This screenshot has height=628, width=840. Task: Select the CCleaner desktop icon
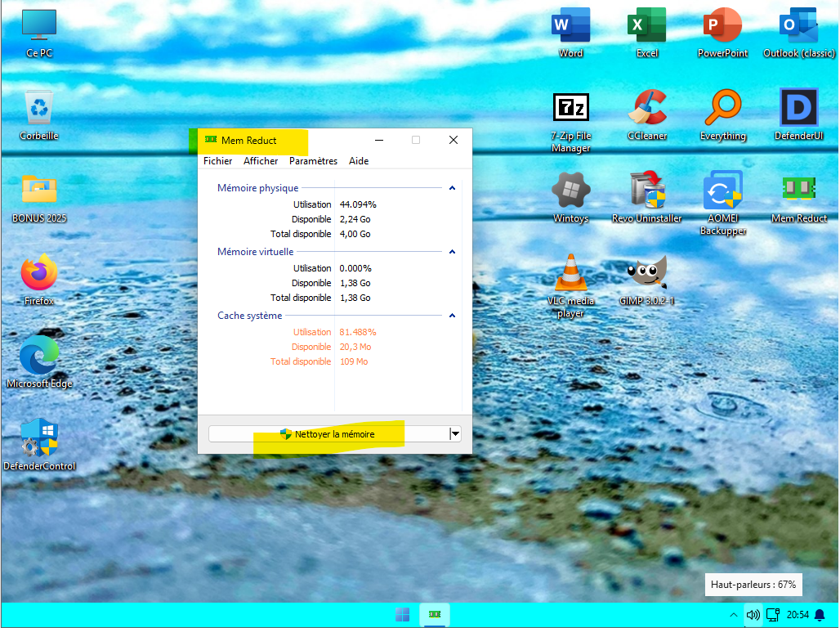tap(646, 115)
